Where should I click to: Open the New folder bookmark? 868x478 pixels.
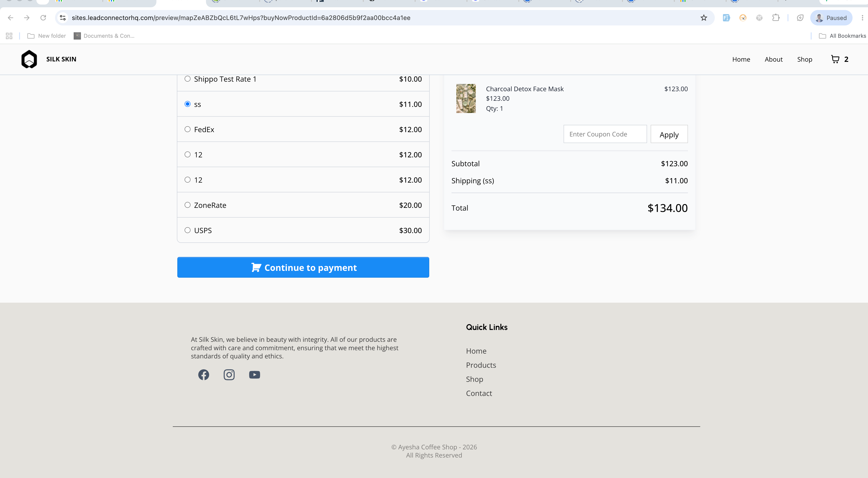click(x=47, y=36)
